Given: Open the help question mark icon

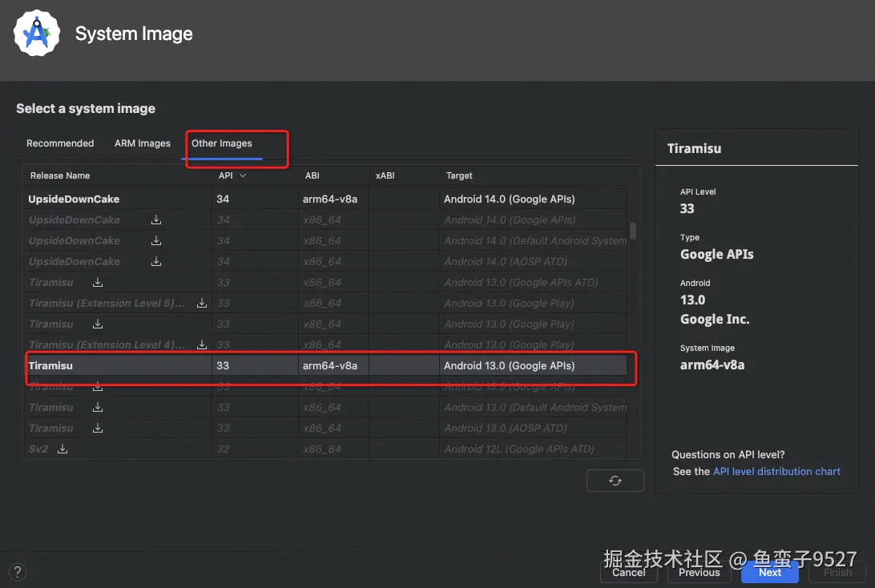Looking at the screenshot, I should tap(18, 572).
